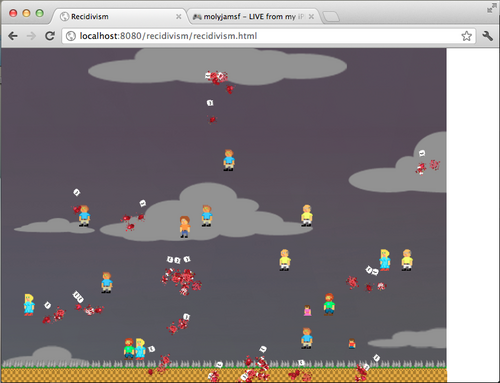Close the molyjamsf tab
500x383 pixels.
point(311,17)
